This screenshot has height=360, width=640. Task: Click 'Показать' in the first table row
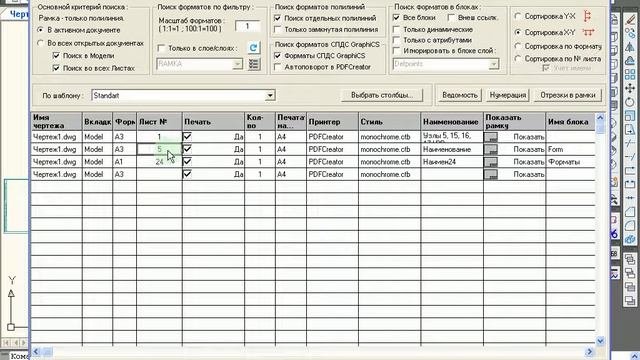tap(529, 137)
